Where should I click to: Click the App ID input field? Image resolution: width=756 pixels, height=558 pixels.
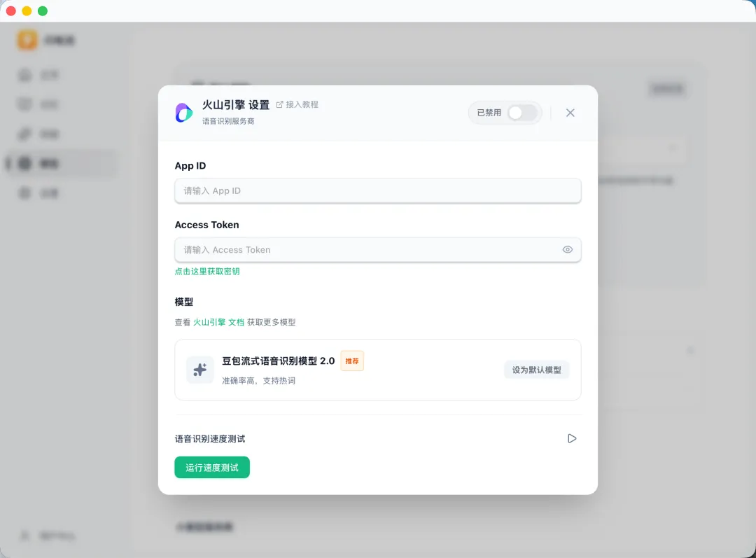(377, 190)
